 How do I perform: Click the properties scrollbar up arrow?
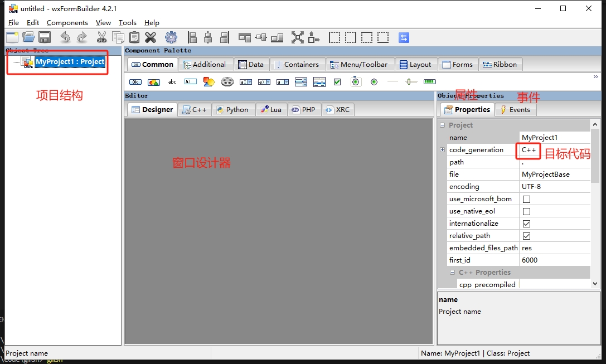(595, 124)
